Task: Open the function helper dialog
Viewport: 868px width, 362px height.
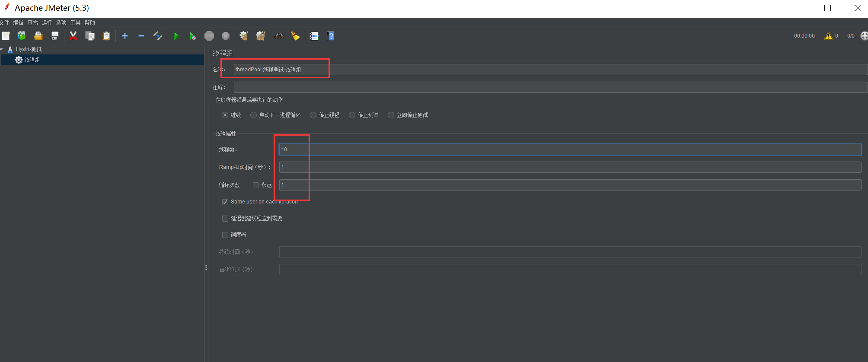Action: [x=314, y=36]
